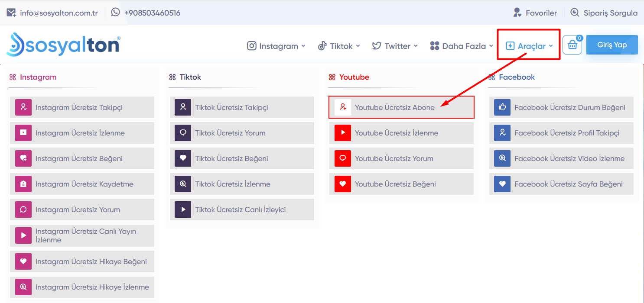Expand the Tiktok navbar dropdown chevron
Image resolution: width=644 pixels, height=303 pixels.
[x=358, y=46]
